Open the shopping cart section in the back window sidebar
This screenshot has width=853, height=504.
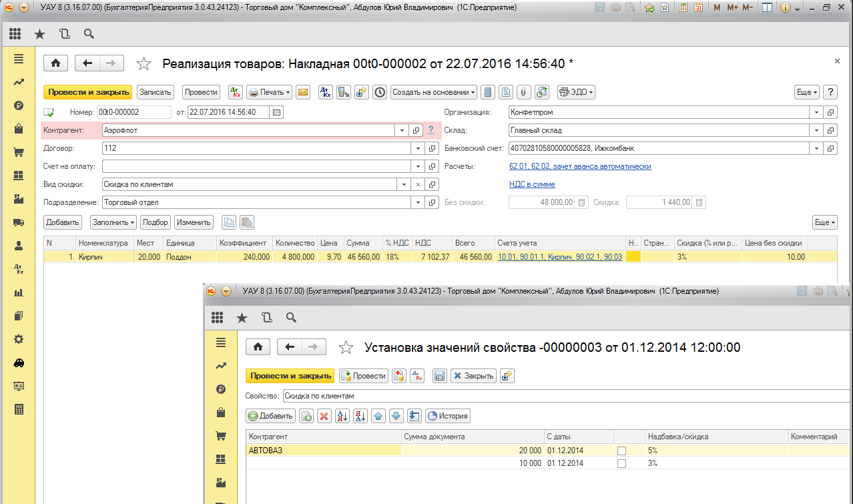[x=19, y=152]
